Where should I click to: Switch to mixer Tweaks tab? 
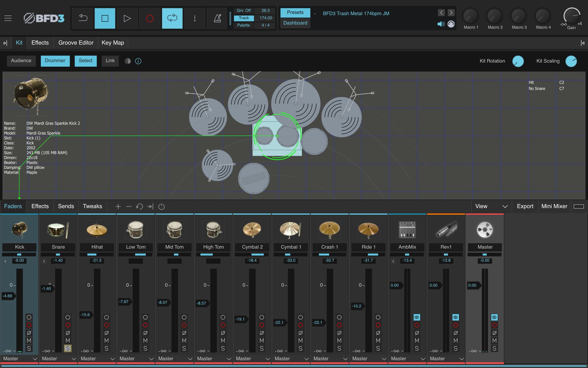92,206
